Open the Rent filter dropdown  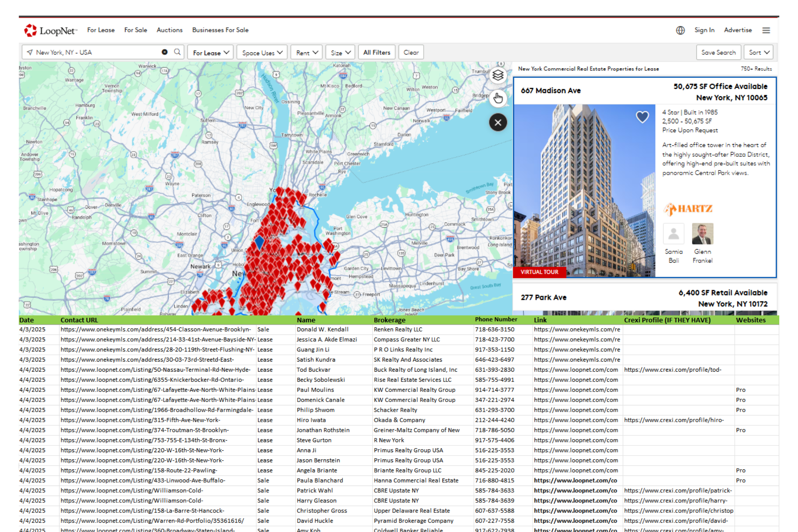point(306,52)
